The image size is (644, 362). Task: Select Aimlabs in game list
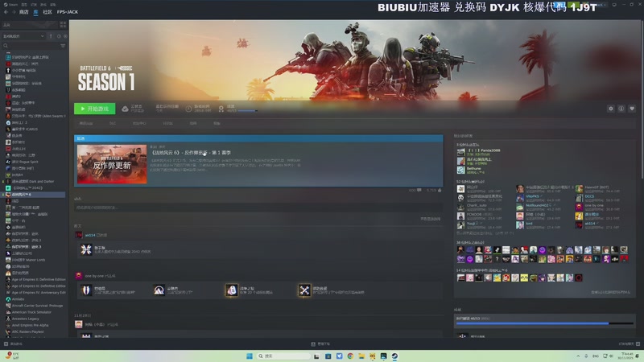coord(14,299)
